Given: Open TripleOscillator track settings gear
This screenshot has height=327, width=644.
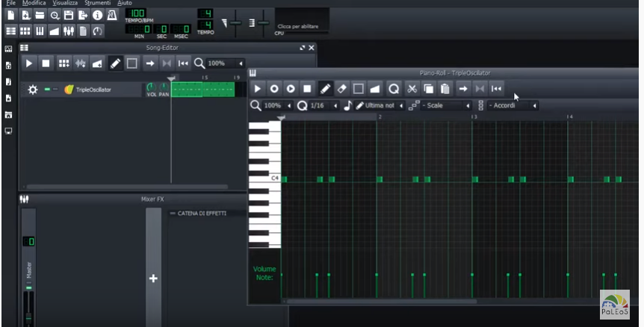Looking at the screenshot, I should (32, 90).
